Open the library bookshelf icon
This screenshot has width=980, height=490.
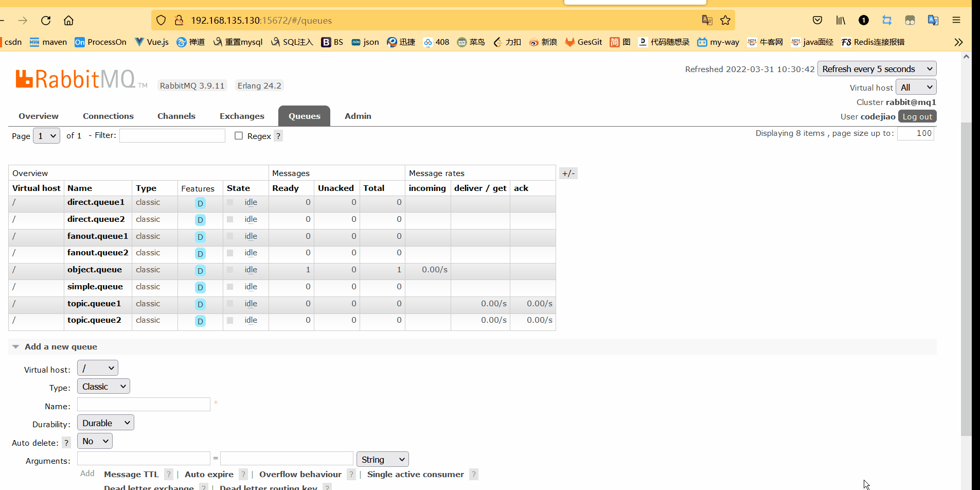[841, 20]
